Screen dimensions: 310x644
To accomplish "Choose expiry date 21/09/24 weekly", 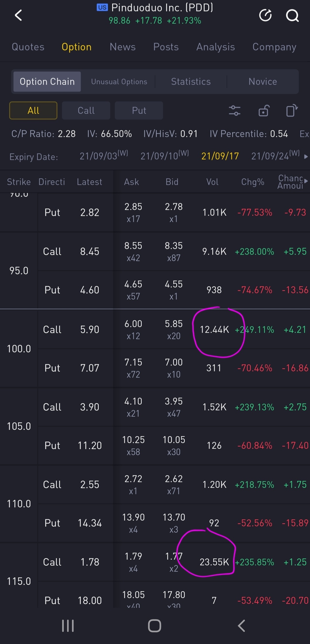I will 276,155.
